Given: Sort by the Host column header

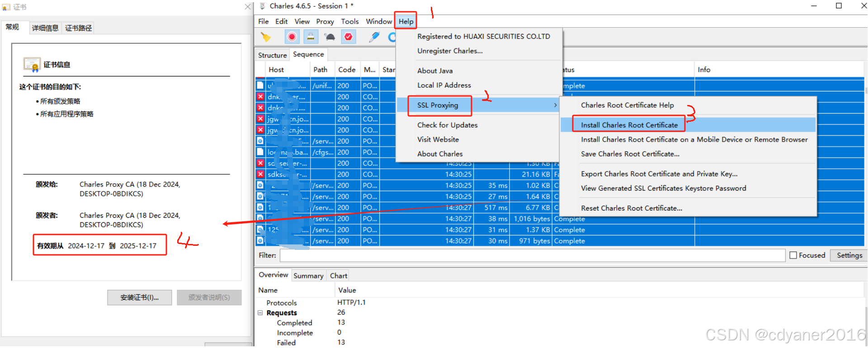Looking at the screenshot, I should [287, 70].
